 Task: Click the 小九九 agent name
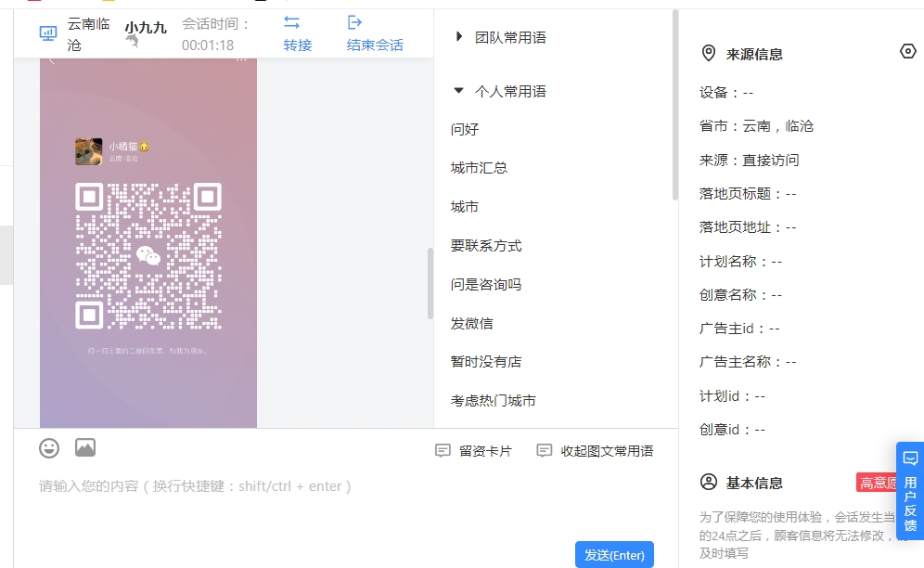[x=146, y=27]
